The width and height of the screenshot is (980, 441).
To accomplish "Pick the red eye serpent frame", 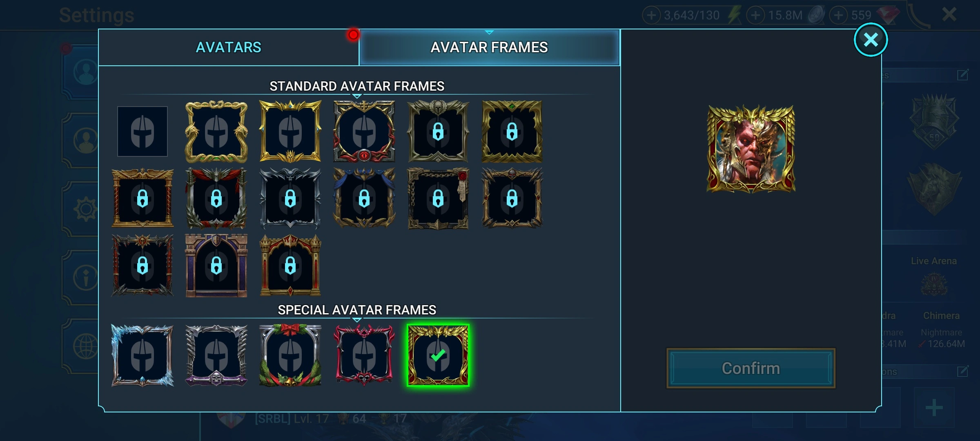I will 364,131.
